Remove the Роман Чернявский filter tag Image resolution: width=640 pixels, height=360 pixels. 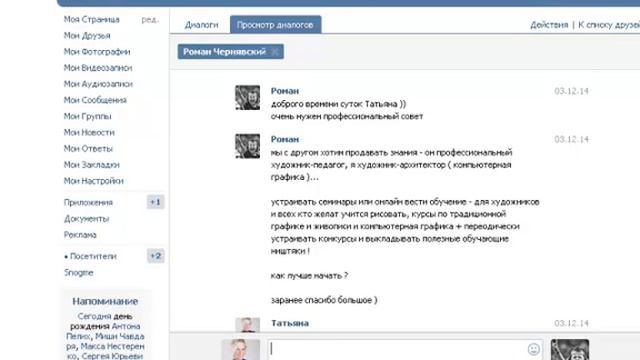(275, 52)
